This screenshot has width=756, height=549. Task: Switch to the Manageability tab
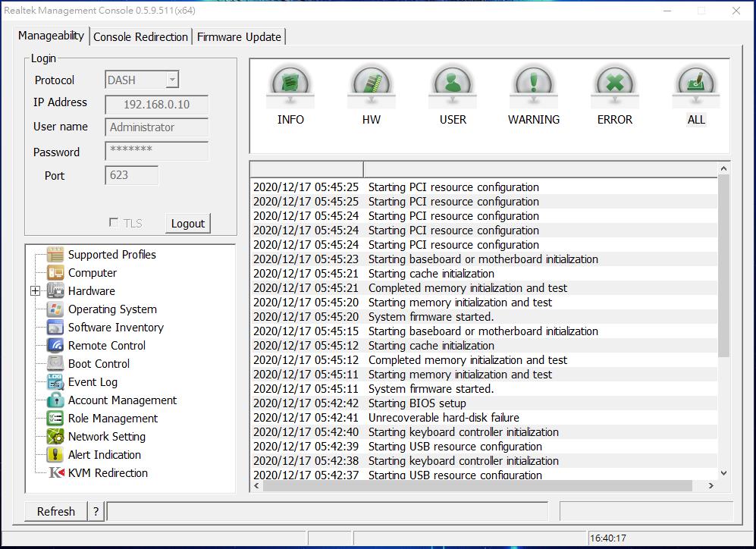pos(51,36)
